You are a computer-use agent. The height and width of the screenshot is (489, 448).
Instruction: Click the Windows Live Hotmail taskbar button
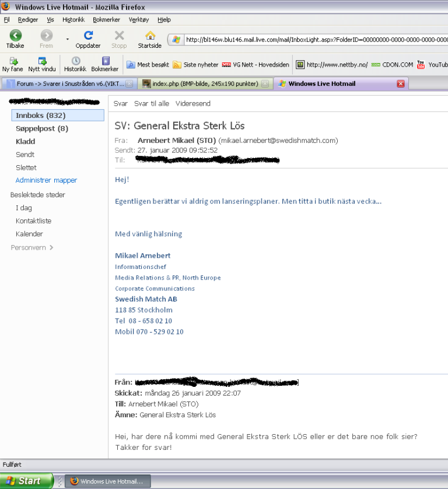(108, 481)
